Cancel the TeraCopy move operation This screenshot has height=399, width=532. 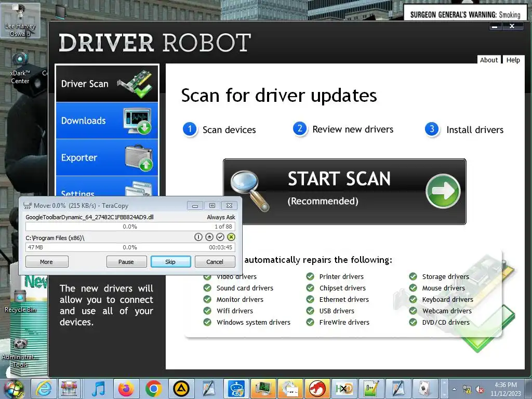(x=215, y=262)
